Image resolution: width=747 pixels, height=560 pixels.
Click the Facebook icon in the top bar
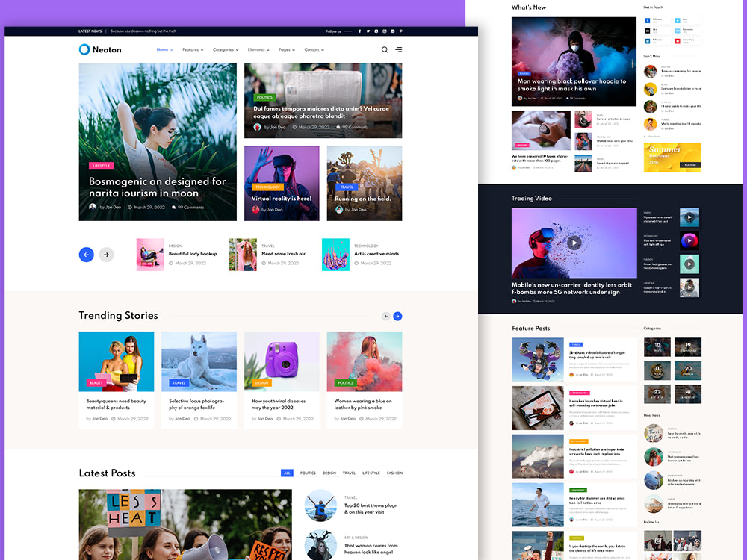pos(360,31)
